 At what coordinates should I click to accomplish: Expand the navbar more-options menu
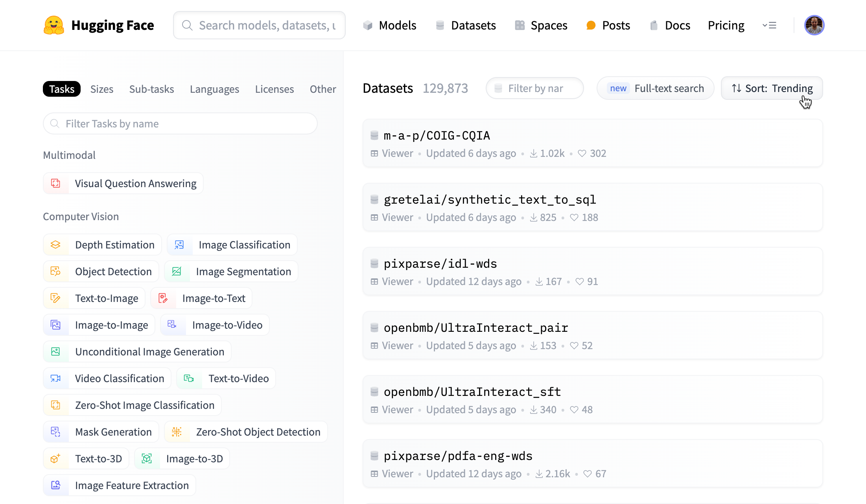pos(769,26)
